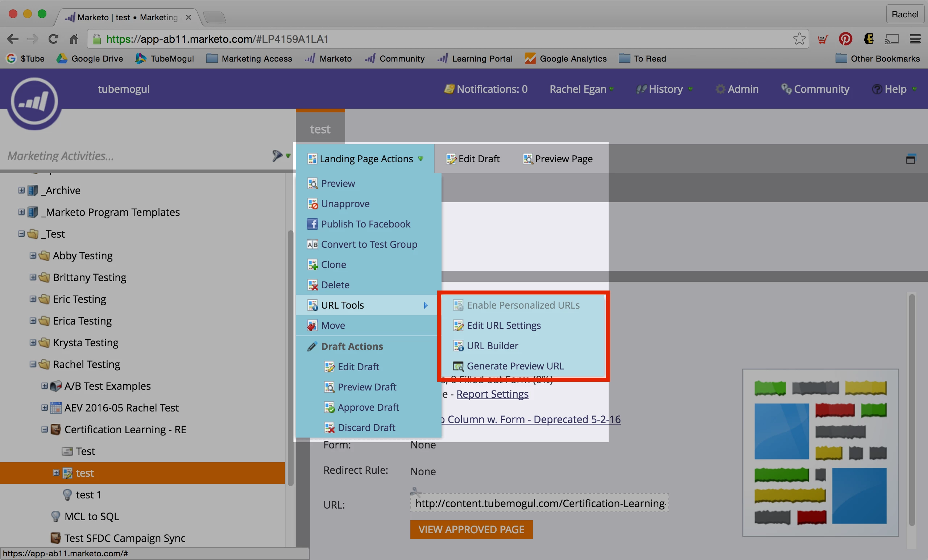Expand the _Archive tree node
This screenshot has height=560, width=928.
pyautogui.click(x=21, y=191)
